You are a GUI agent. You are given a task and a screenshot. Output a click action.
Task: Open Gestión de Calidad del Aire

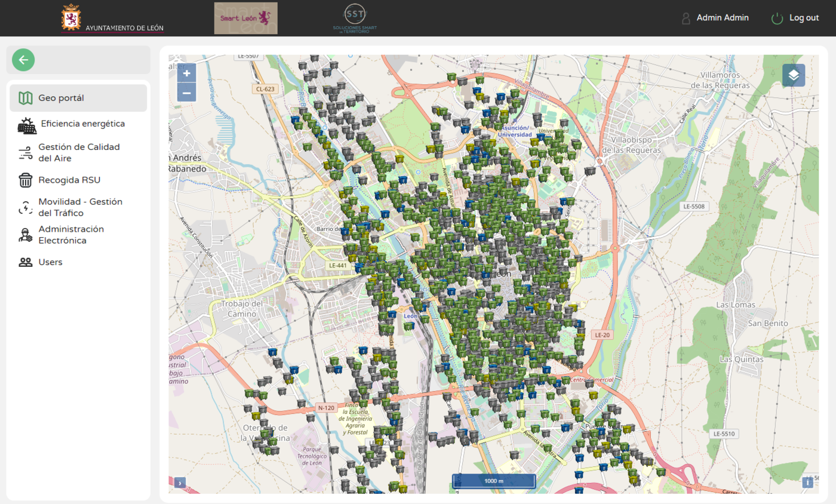(x=78, y=152)
